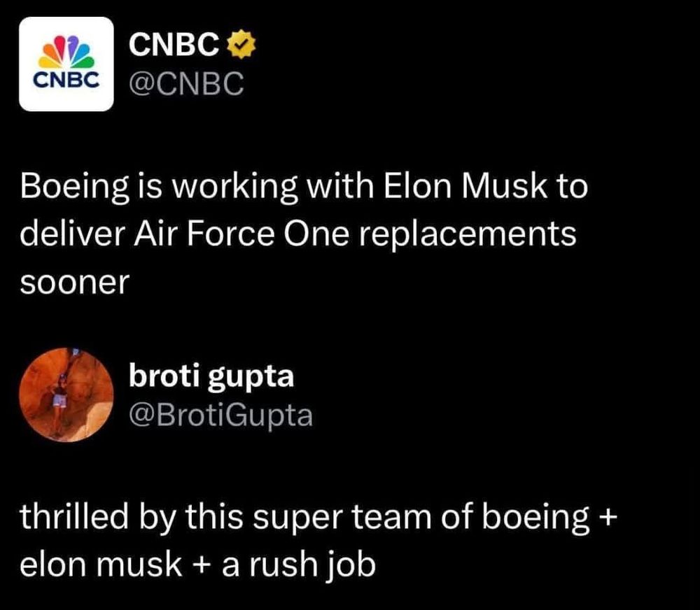Click the gold verified badge beside CNBC
Image resolution: width=700 pixels, height=610 pixels.
tap(242, 44)
